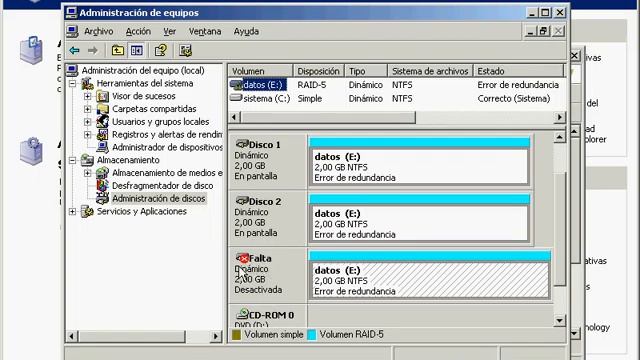Image resolution: width=640 pixels, height=360 pixels.
Task: Sort by the Volumen column header
Action: (260, 71)
